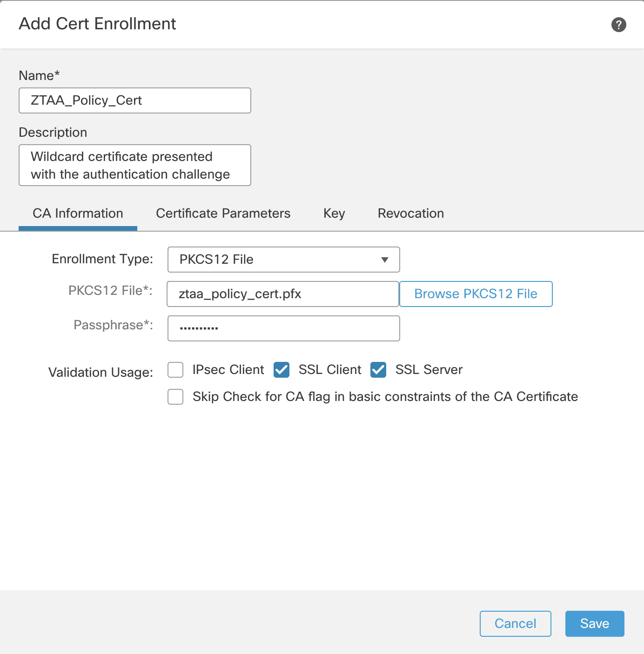Cancel the cert enrollment dialog
Screen dimensions: 644x654
(515, 624)
